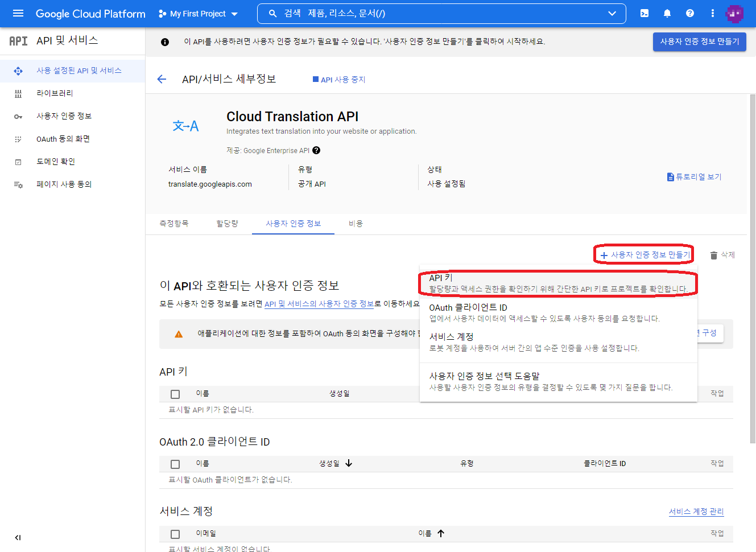Click the trash delete icon
Screen dimensions: 756x552
714,256
